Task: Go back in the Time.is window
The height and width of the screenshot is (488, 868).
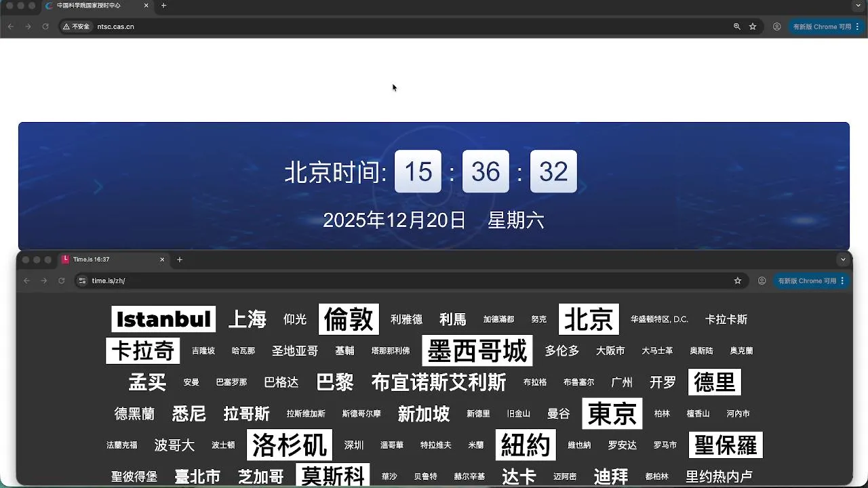Action: (x=27, y=281)
